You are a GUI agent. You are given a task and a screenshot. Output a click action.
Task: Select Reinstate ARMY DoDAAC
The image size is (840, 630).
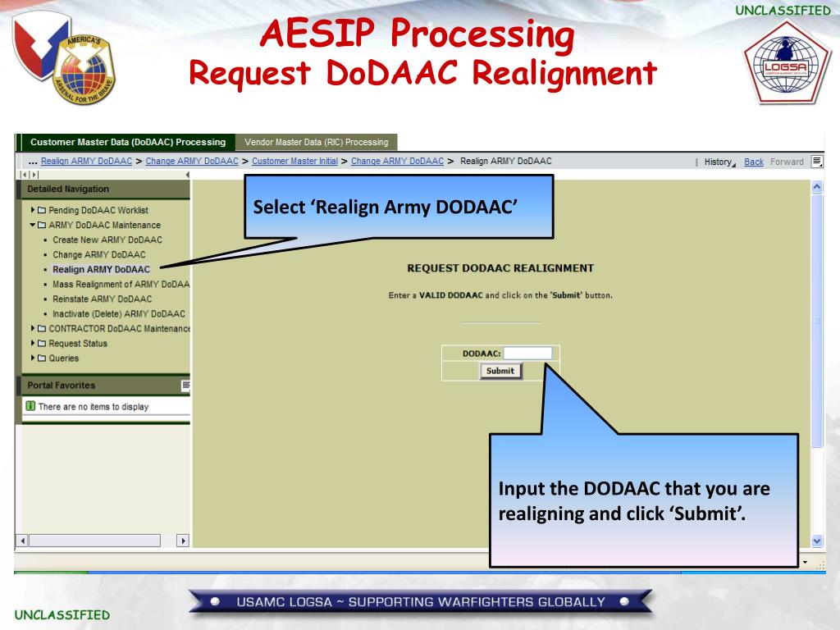coord(103,299)
